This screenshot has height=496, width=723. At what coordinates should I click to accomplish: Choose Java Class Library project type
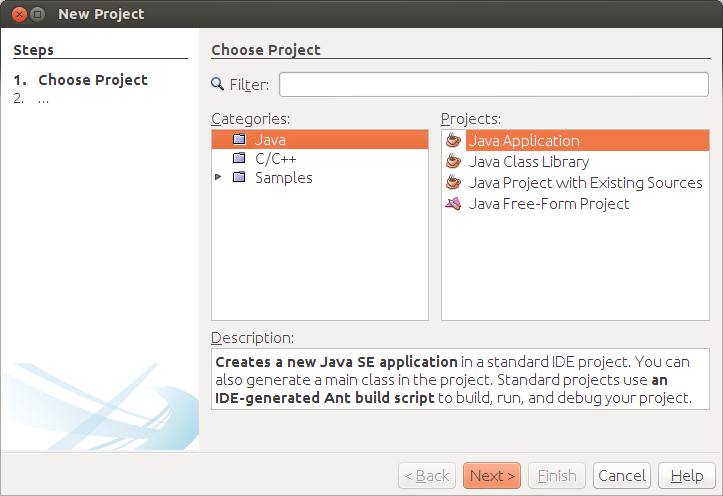coord(529,162)
